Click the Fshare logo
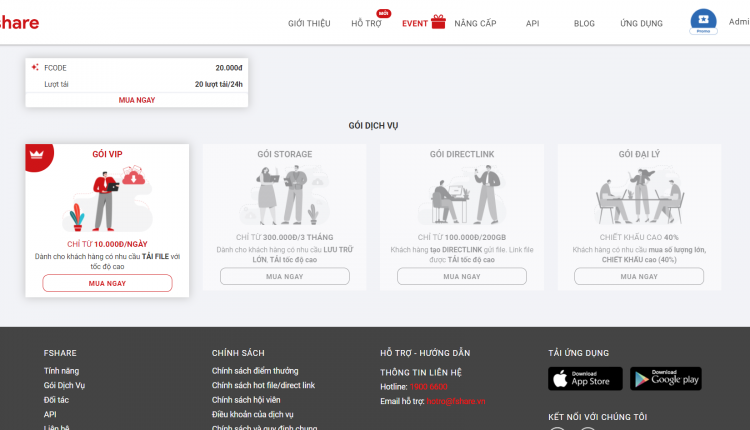 [19, 22]
